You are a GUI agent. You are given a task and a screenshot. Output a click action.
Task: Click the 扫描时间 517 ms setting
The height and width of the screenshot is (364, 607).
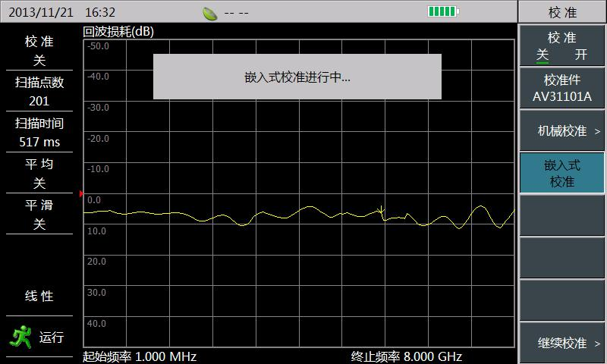[39, 132]
